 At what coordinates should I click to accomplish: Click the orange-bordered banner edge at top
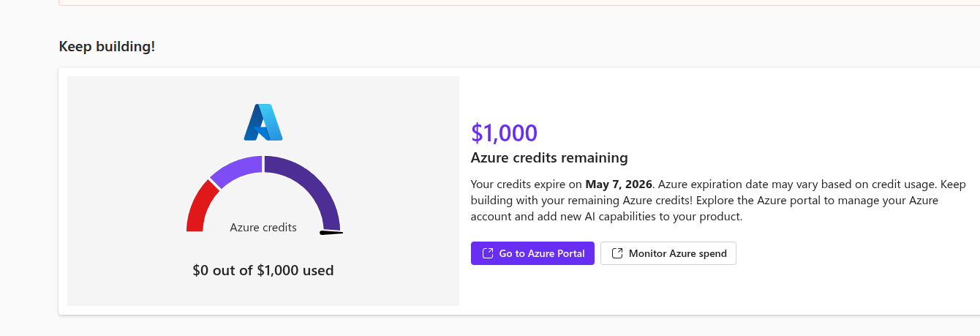point(512,4)
